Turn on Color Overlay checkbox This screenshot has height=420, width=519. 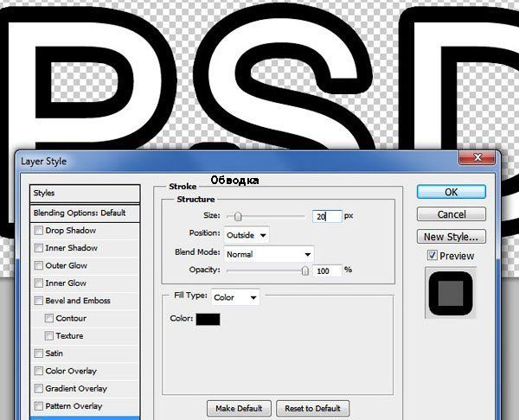click(x=39, y=371)
